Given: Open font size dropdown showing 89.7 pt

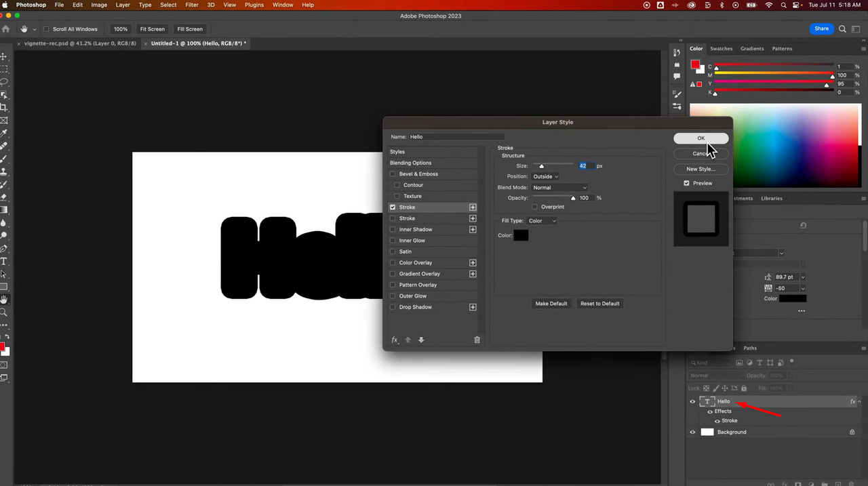Looking at the screenshot, I should [803, 277].
